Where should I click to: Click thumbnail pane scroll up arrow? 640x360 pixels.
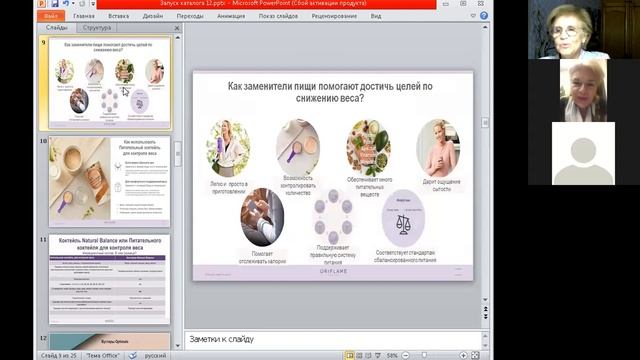pos(178,38)
